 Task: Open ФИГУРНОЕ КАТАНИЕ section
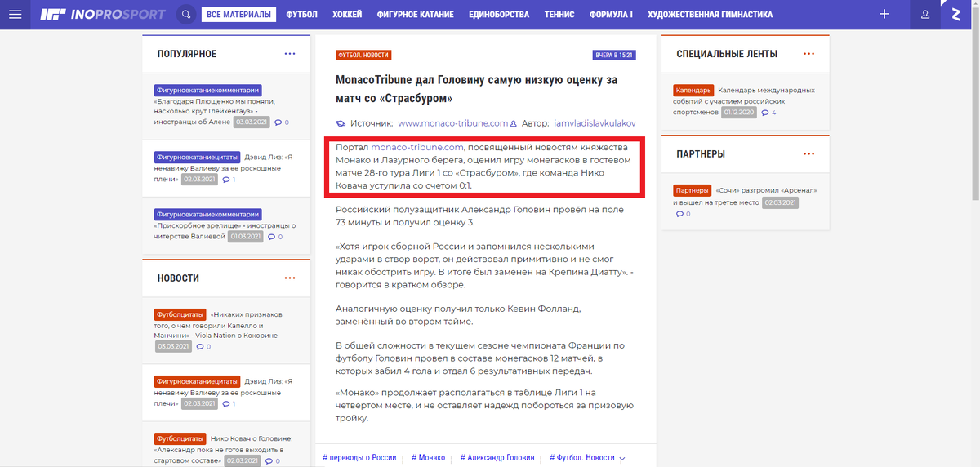coord(417,15)
